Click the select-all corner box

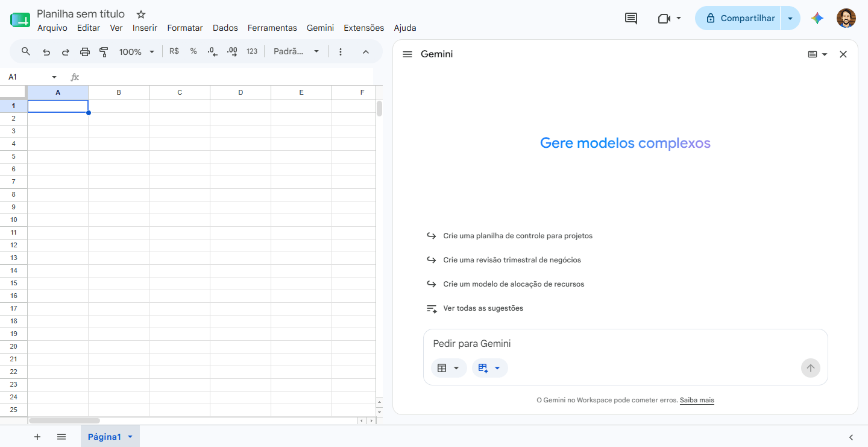click(x=13, y=92)
